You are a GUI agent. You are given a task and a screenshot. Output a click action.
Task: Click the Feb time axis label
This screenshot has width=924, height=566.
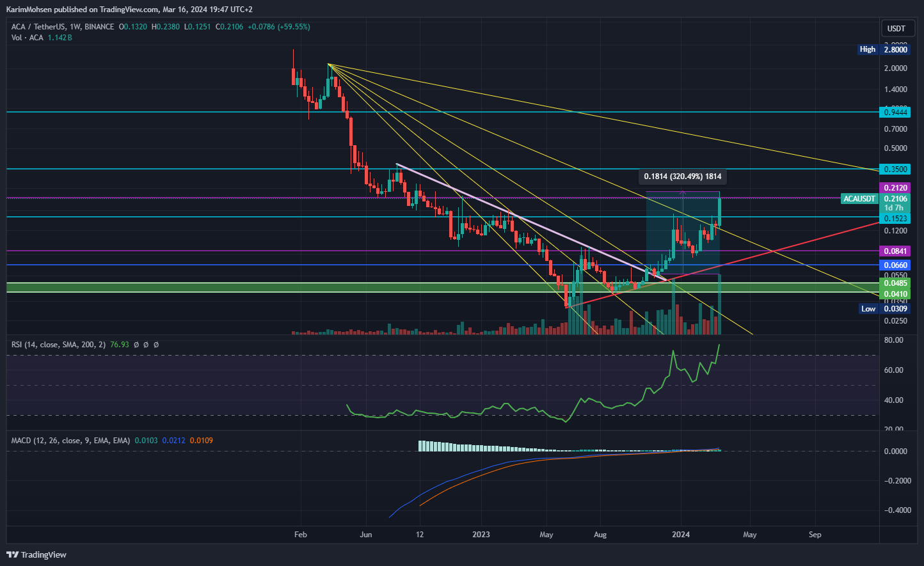tap(300, 535)
